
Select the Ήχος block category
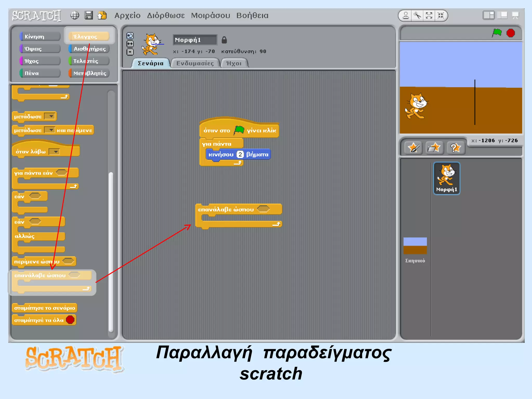(x=40, y=61)
